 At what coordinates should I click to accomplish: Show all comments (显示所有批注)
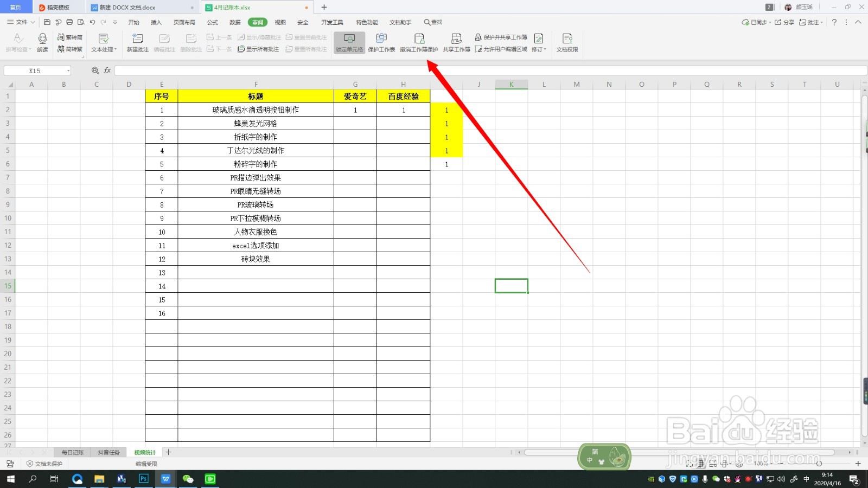tap(258, 49)
